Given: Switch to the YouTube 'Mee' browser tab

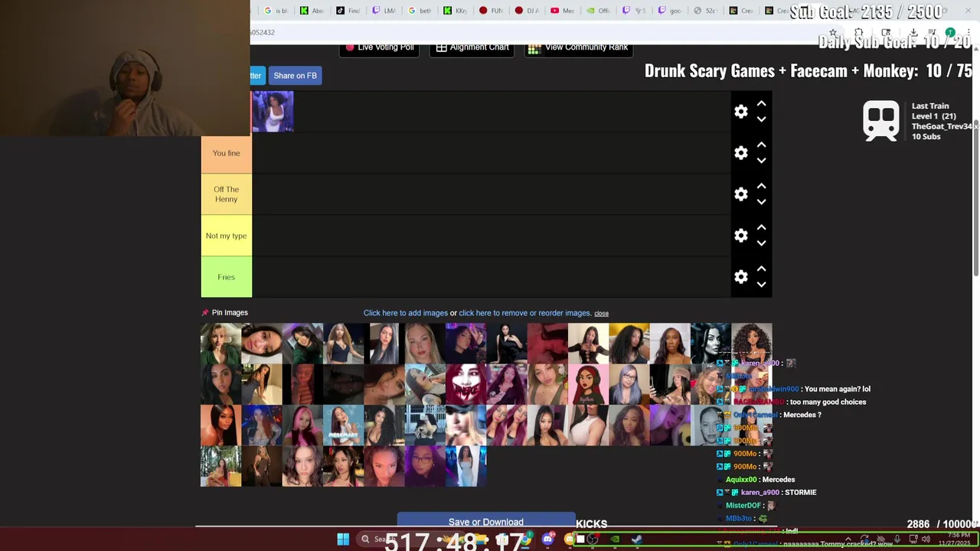Looking at the screenshot, I should (563, 11).
